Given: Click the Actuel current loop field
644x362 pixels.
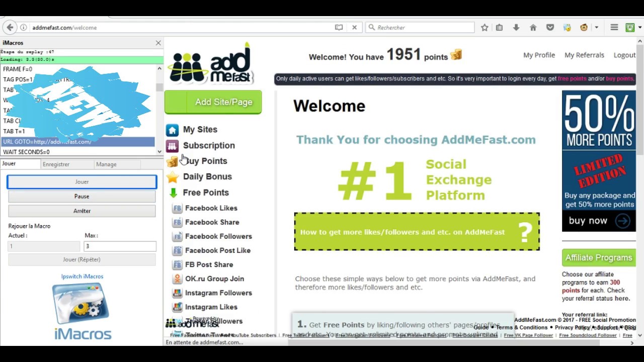Looking at the screenshot, I should [44, 246].
